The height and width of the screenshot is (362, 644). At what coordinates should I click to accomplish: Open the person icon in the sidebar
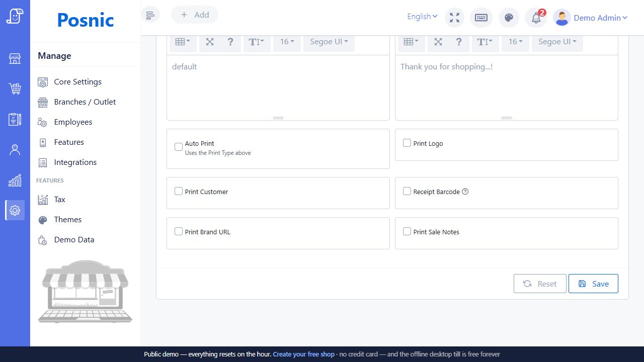point(15,150)
